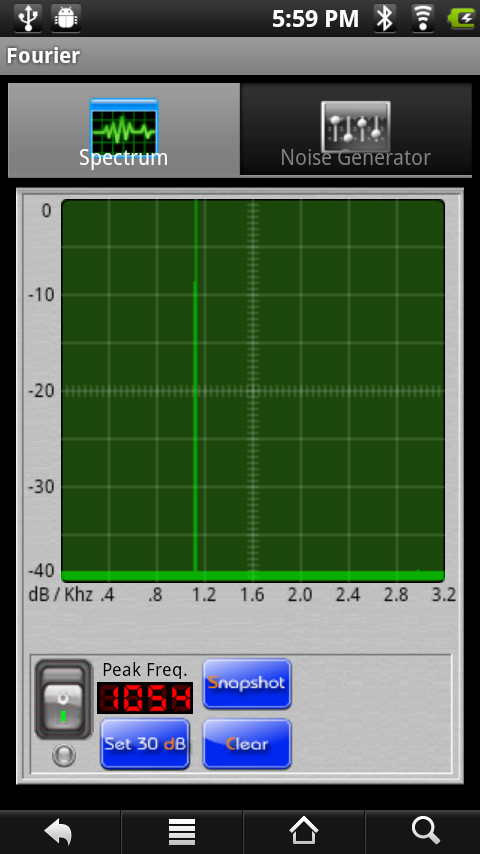Tap the Android back arrow
This screenshot has height=854, width=480.
coord(59,832)
